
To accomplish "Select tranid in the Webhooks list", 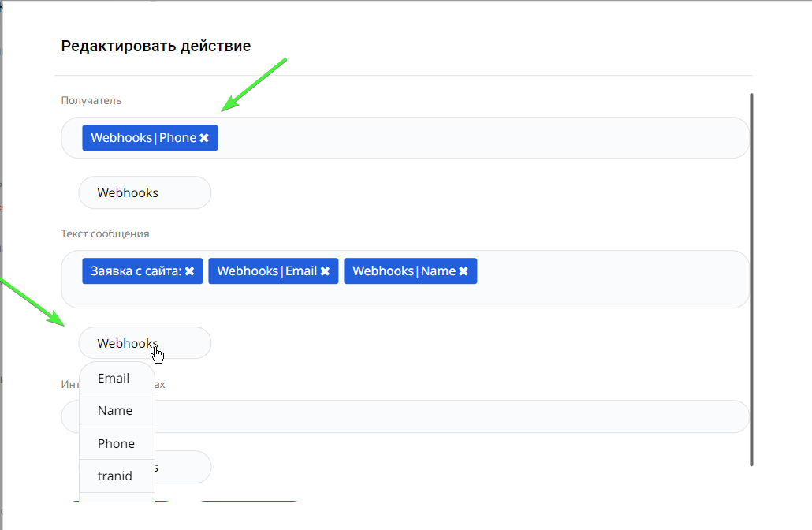I will pos(117,476).
